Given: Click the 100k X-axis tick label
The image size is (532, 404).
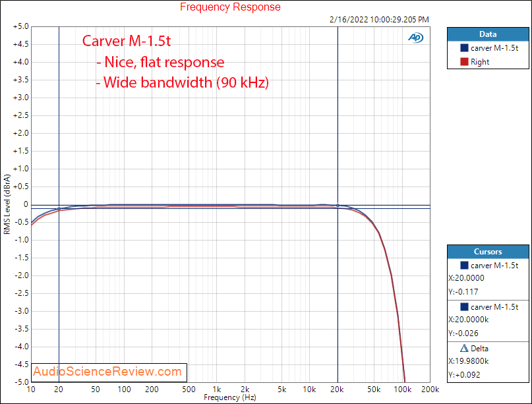Looking at the screenshot, I should (402, 390).
